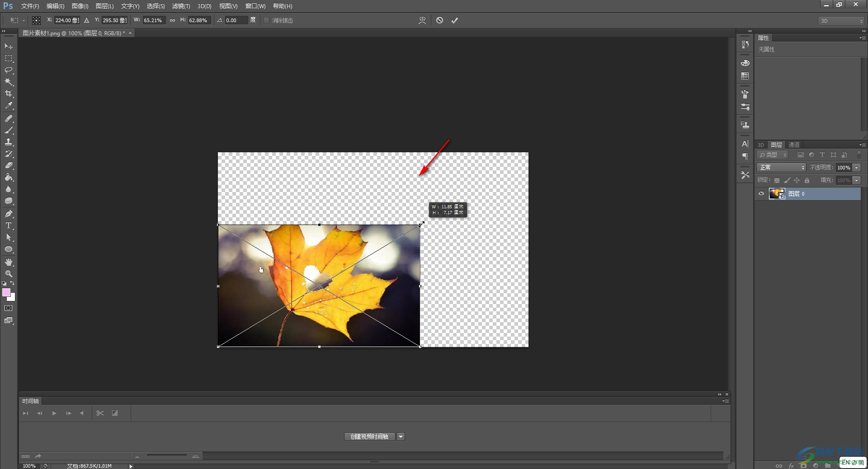Select the Blur tool
The image size is (868, 469).
coord(9,189)
